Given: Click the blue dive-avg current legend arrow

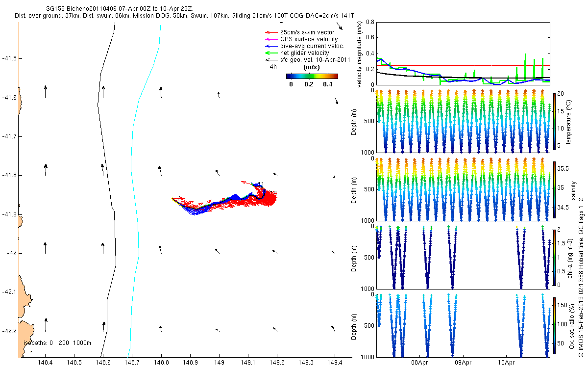Looking at the screenshot, I should point(270,46).
